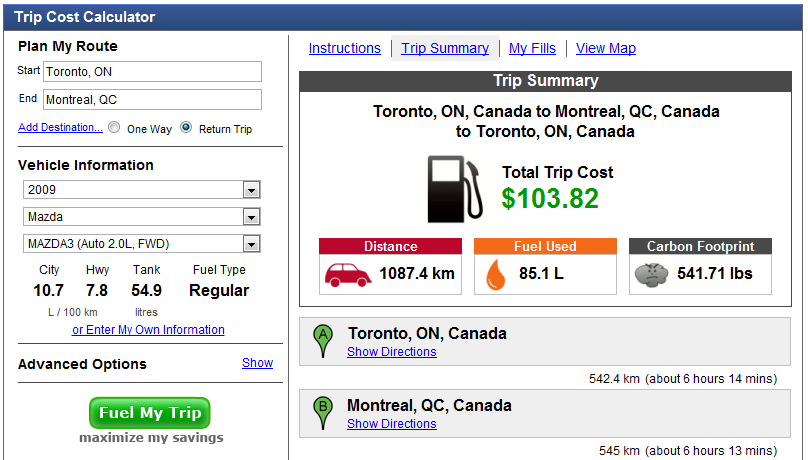
Task: Select the One Way radio button
Action: pos(114,128)
